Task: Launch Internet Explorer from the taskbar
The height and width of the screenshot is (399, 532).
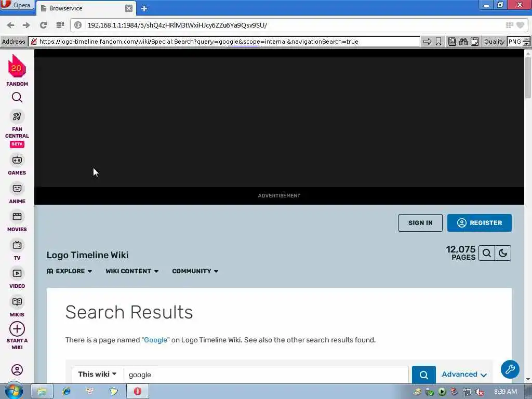Action: (x=66, y=392)
